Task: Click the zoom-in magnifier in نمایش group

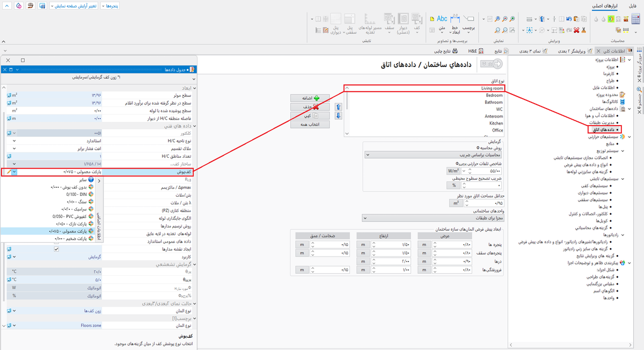Action: (513, 19)
